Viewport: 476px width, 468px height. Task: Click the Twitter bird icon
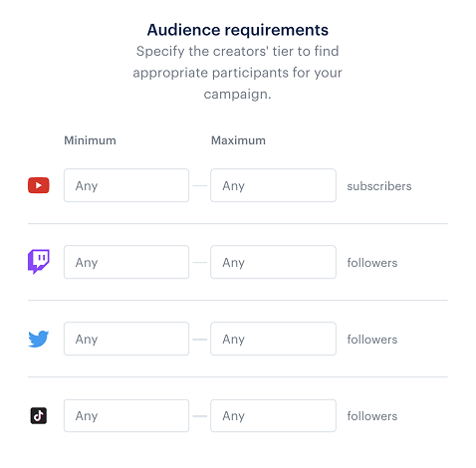[x=39, y=339]
